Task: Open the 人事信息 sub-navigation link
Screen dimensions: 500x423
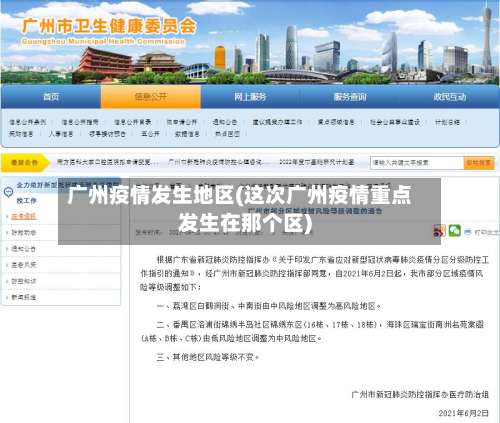Action: (61, 134)
